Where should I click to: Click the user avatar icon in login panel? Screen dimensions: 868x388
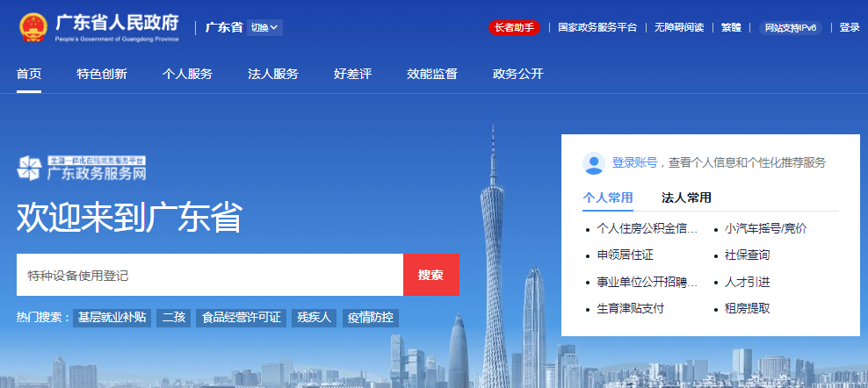coord(593,163)
